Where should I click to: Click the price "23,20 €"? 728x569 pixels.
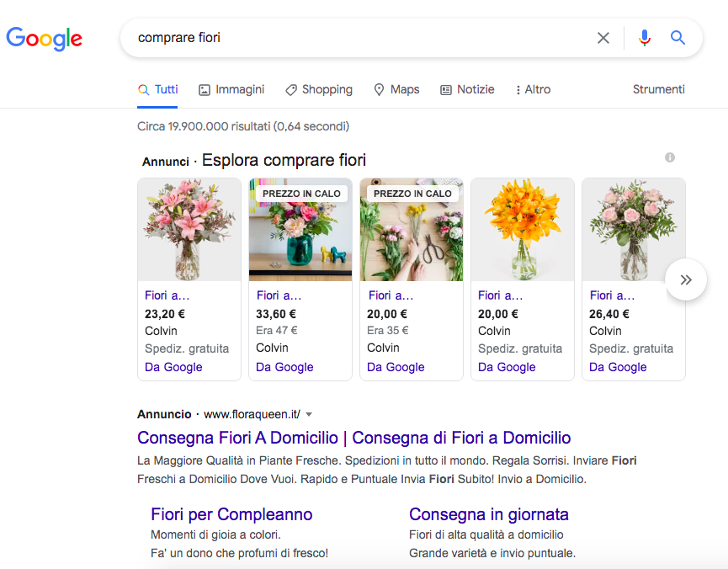165,314
